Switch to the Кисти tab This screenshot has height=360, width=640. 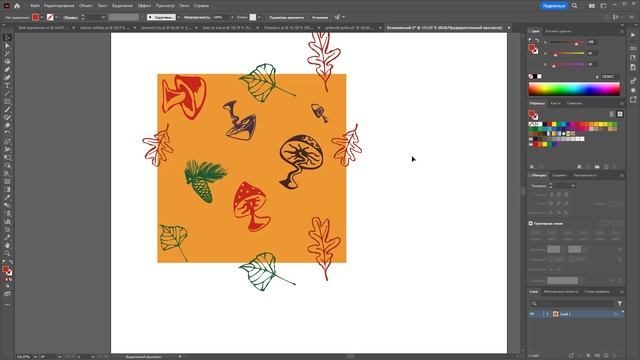[x=556, y=103]
